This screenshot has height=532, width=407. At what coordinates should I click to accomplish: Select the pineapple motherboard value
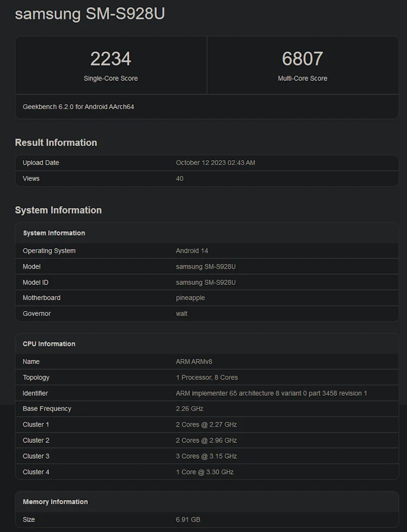(190, 298)
